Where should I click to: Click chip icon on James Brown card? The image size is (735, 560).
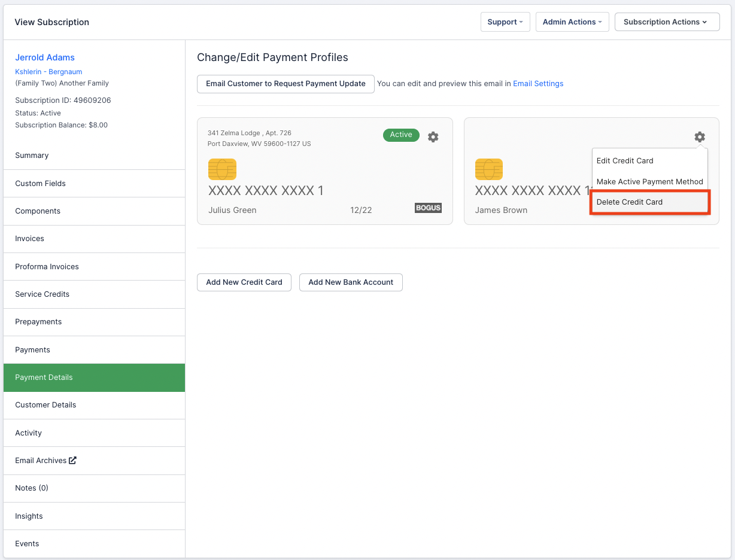point(488,169)
